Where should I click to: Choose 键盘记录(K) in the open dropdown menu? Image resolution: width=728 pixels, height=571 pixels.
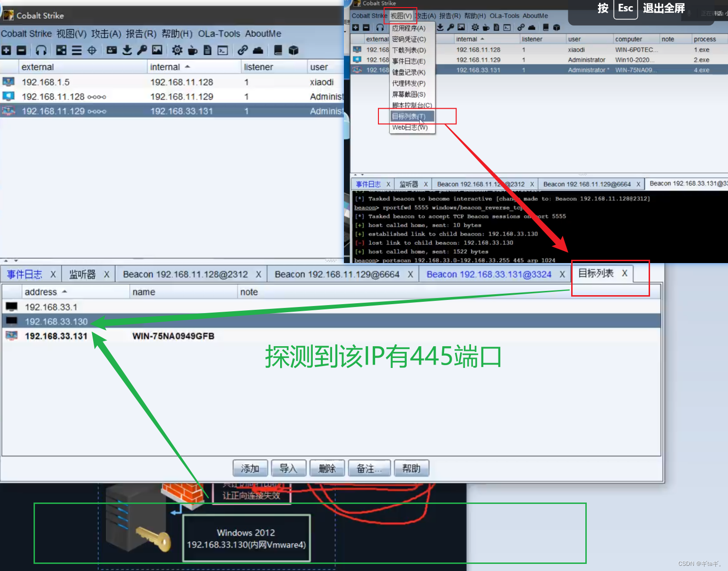tap(412, 72)
